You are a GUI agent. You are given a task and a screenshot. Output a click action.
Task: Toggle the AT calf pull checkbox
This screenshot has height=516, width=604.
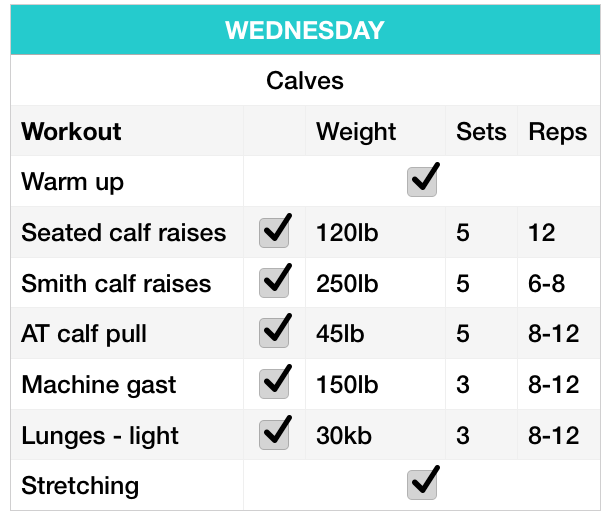point(273,334)
